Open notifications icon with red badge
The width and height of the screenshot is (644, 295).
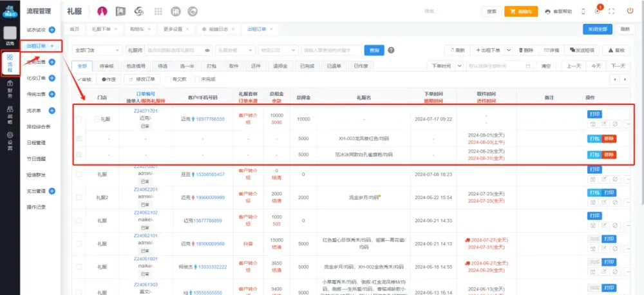click(x=598, y=11)
